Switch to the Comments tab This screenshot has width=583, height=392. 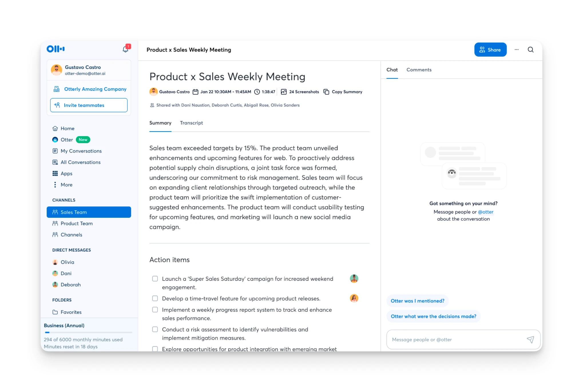pyautogui.click(x=419, y=70)
